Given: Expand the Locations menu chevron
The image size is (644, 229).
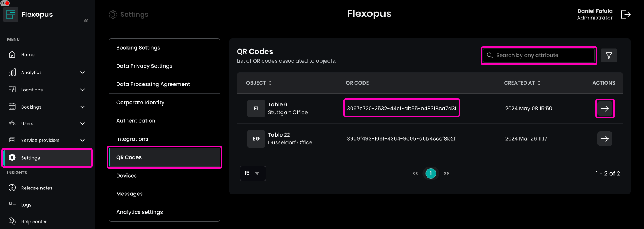Looking at the screenshot, I should coord(82,90).
